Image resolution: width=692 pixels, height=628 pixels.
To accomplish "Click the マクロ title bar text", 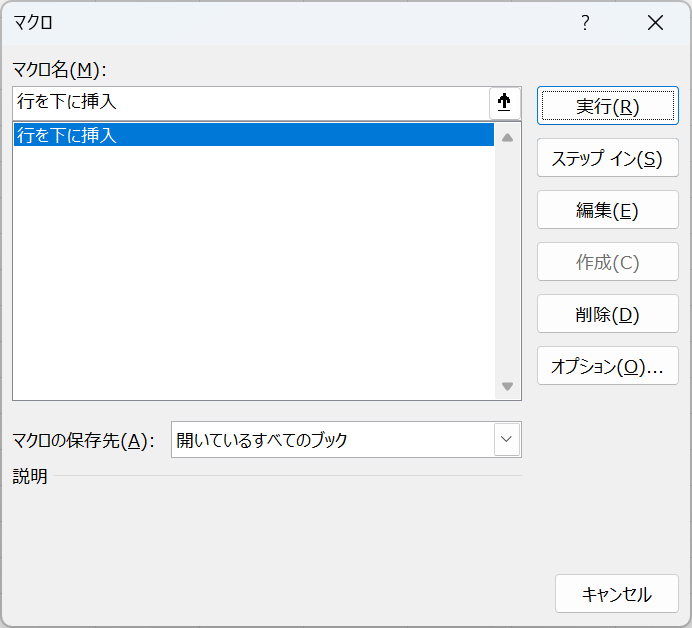I will 34,22.
